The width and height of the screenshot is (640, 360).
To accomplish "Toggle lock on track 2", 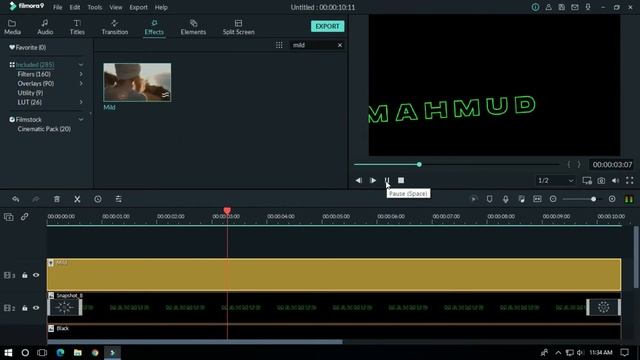I will point(25,308).
